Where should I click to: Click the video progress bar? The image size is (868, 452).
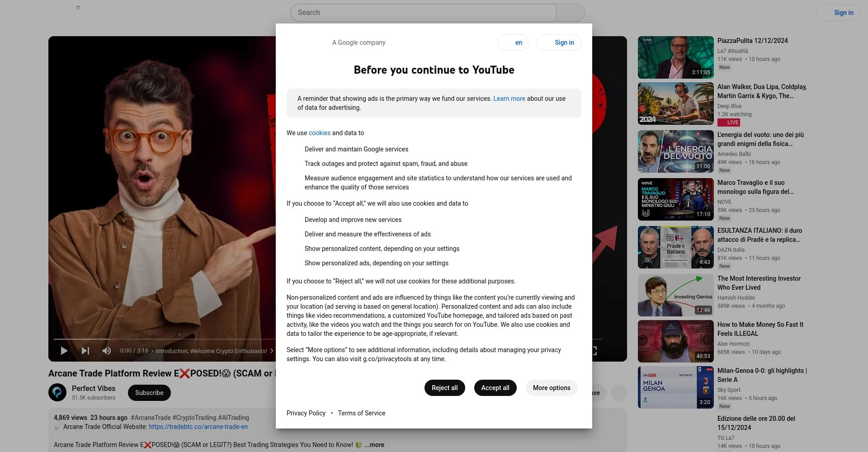tap(165, 339)
